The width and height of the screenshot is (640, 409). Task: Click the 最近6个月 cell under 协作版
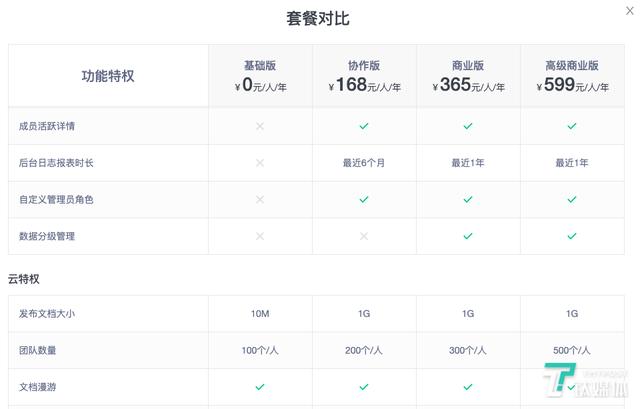[x=364, y=163]
